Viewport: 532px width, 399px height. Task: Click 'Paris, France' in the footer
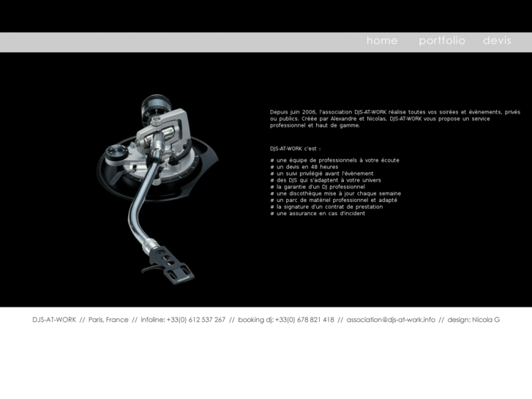point(108,319)
